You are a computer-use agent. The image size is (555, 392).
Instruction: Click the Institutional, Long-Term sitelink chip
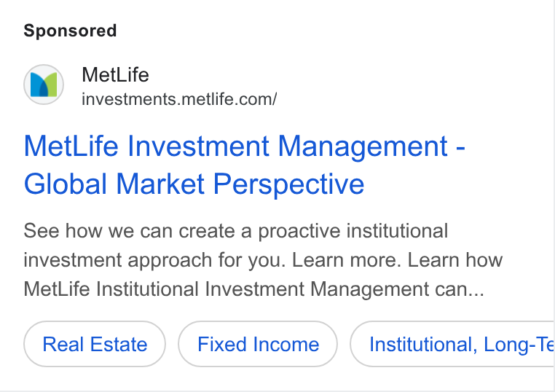coord(452,344)
